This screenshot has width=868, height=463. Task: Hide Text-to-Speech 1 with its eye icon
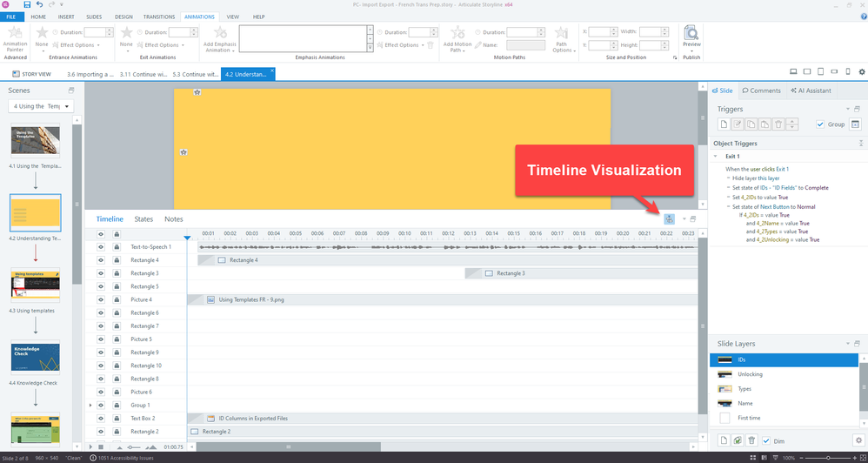(x=101, y=247)
